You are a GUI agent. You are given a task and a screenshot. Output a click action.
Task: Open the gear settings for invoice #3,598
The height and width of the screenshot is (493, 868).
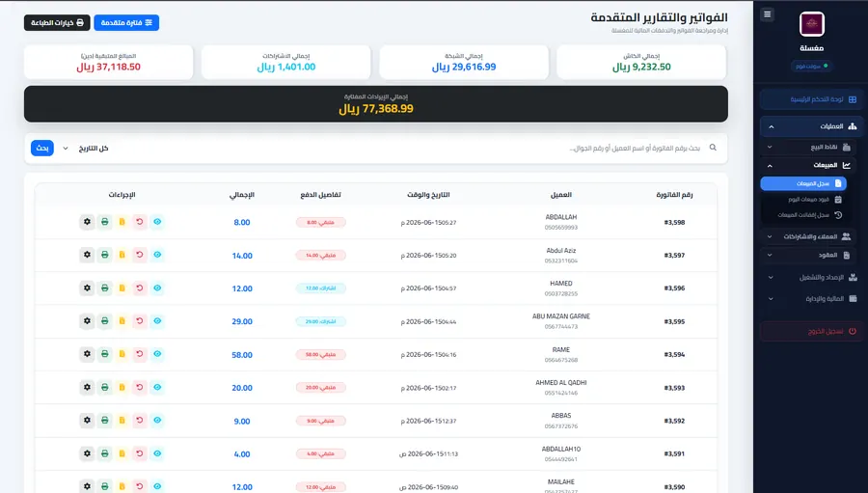click(87, 222)
